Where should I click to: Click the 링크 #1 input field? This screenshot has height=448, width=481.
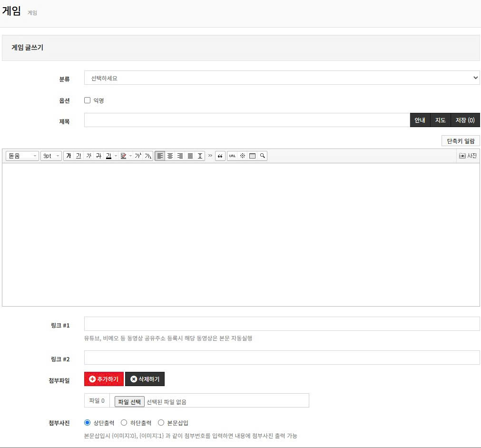(x=282, y=324)
